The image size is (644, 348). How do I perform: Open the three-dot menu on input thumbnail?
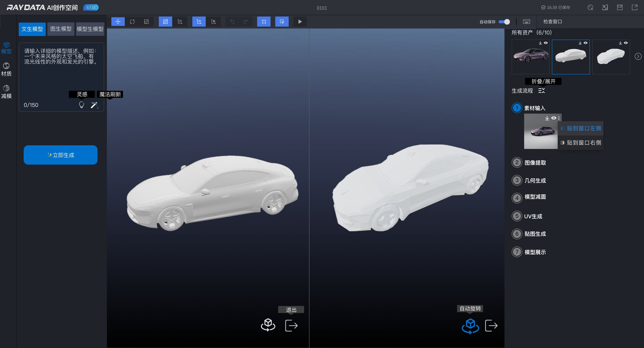click(559, 118)
